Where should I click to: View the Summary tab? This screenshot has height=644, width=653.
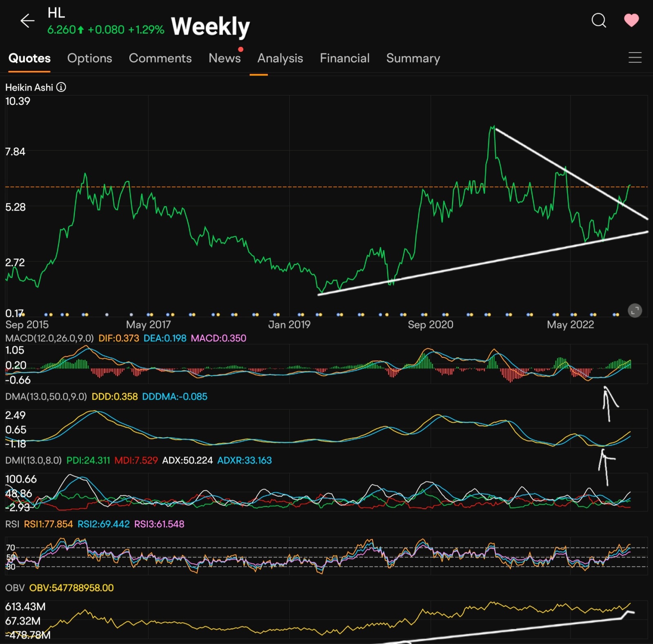413,58
